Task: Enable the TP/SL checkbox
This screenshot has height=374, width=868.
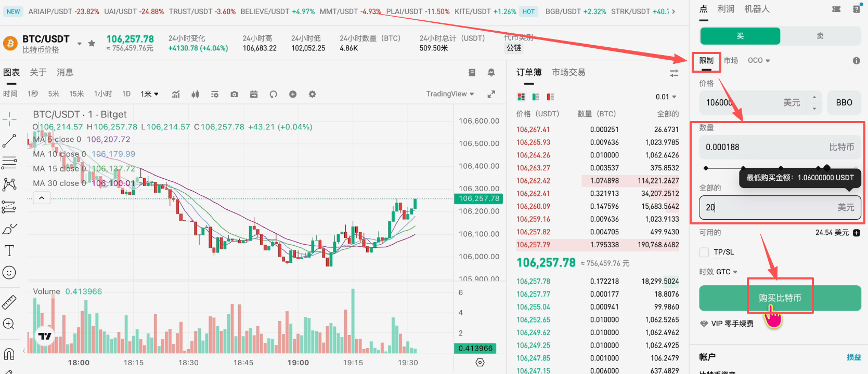Action: (x=704, y=252)
